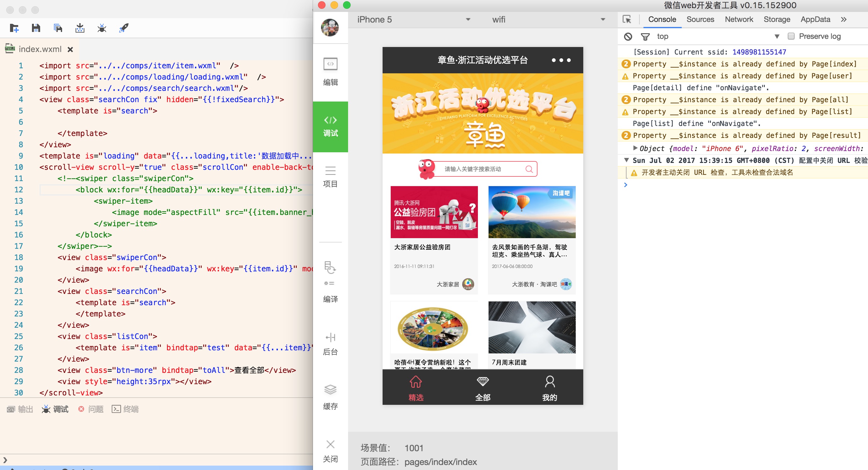The width and height of the screenshot is (868, 470).
Task: Activate the element inspector cursor icon
Action: [627, 19]
